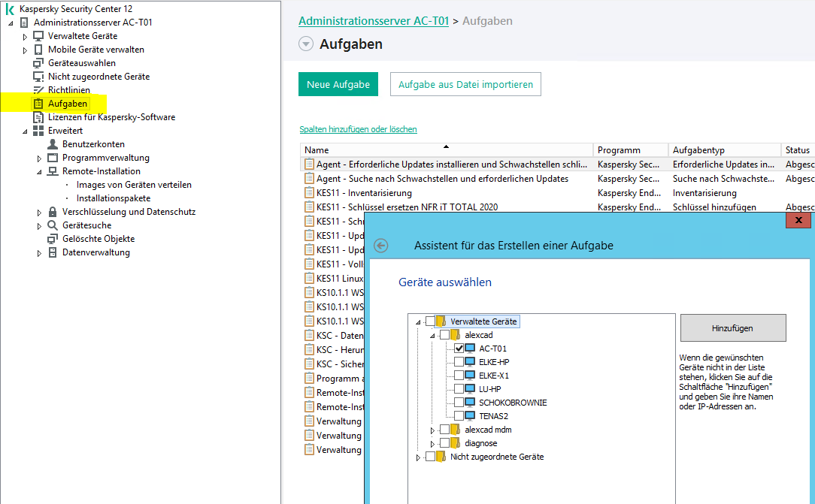Click the back arrow icon in the wizard
This screenshot has height=504, width=815.
pyautogui.click(x=381, y=246)
